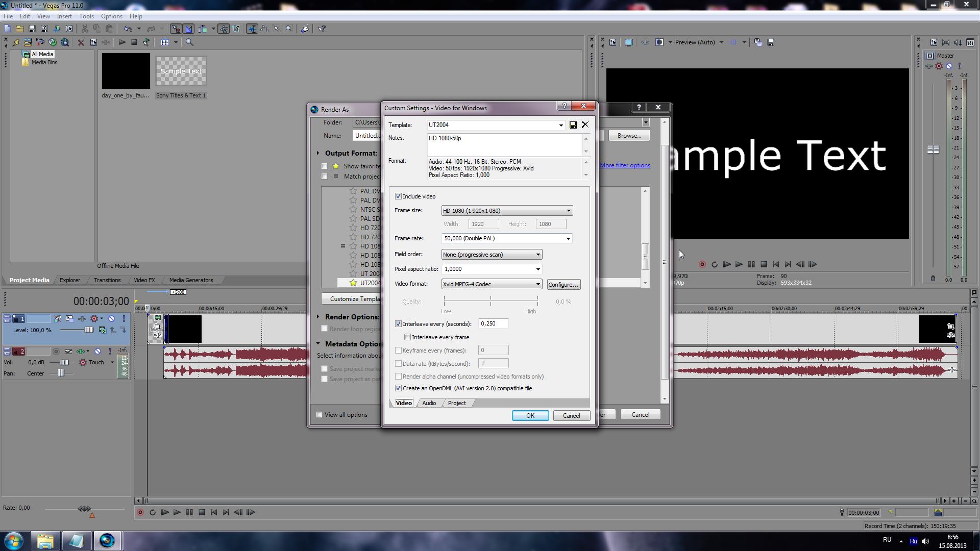980x551 pixels.
Task: Open the Tools menu
Action: pyautogui.click(x=86, y=16)
